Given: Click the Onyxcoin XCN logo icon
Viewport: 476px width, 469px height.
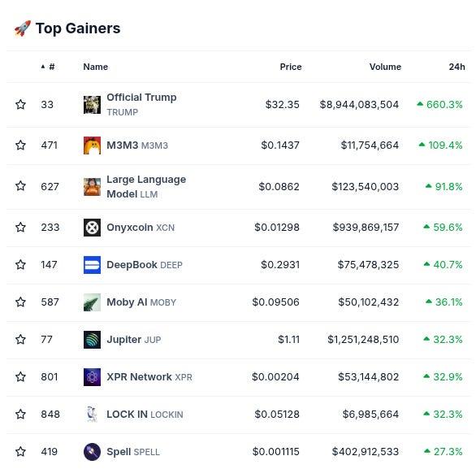Looking at the screenshot, I should point(92,228).
